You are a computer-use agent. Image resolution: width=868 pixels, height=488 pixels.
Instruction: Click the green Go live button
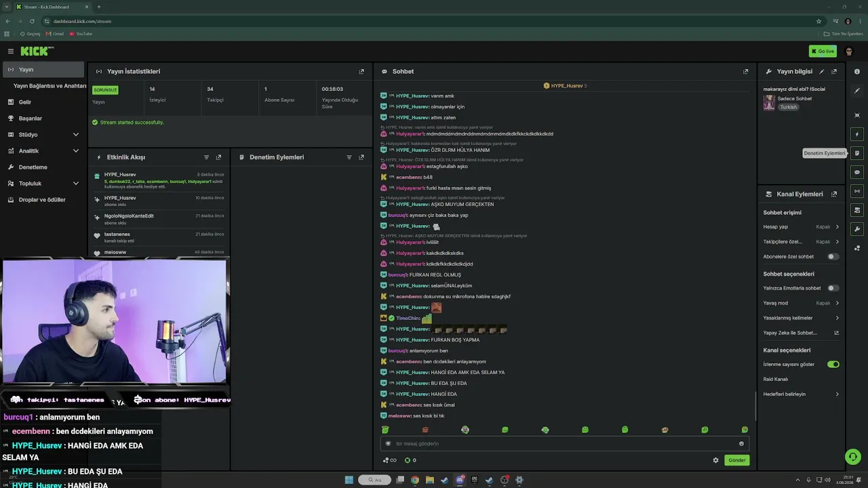point(823,52)
